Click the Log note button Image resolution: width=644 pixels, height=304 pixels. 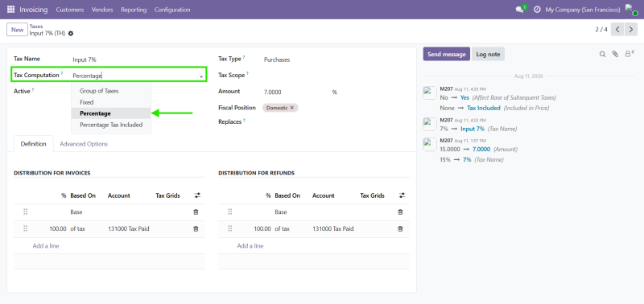point(488,54)
